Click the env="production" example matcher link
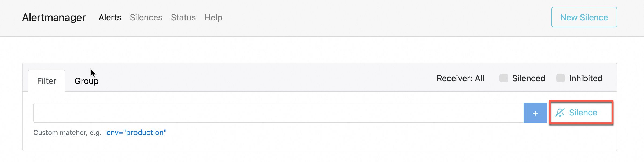 pyautogui.click(x=136, y=133)
